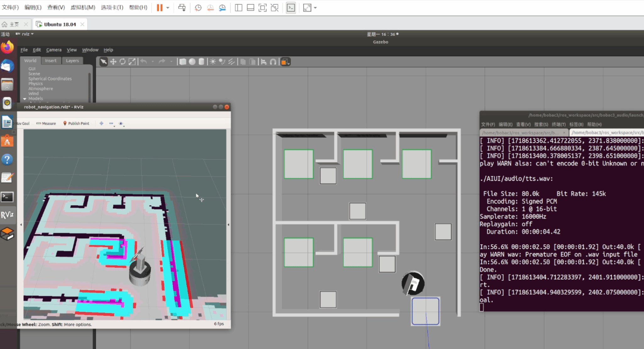Screen dimensions: 644x349
Task: Select Physics in the World tree
Action: pyautogui.click(x=36, y=84)
